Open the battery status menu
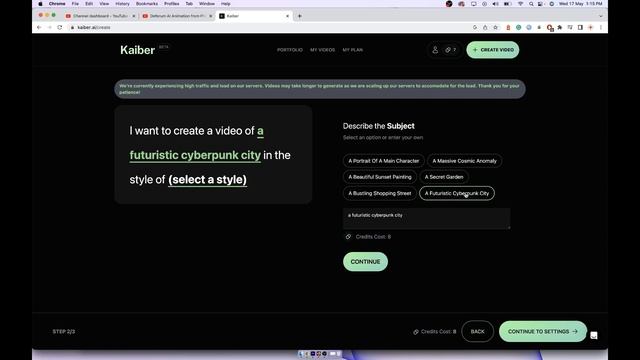This screenshot has width=640, height=360. pos(507,4)
